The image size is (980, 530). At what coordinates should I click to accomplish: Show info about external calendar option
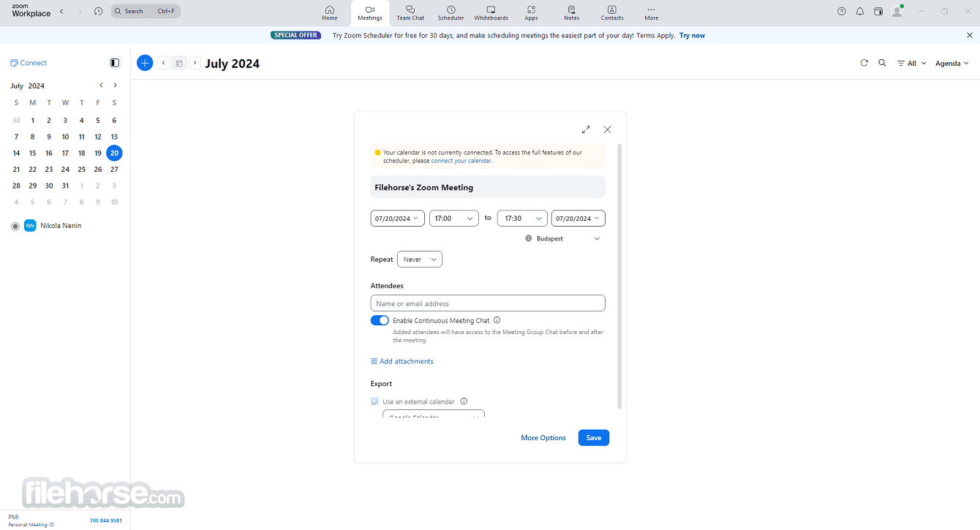[464, 401]
